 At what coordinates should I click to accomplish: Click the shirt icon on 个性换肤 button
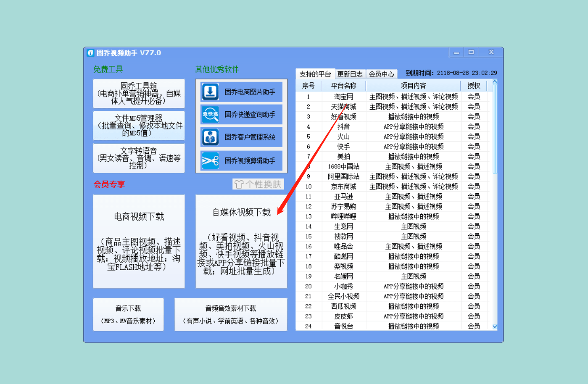239,184
